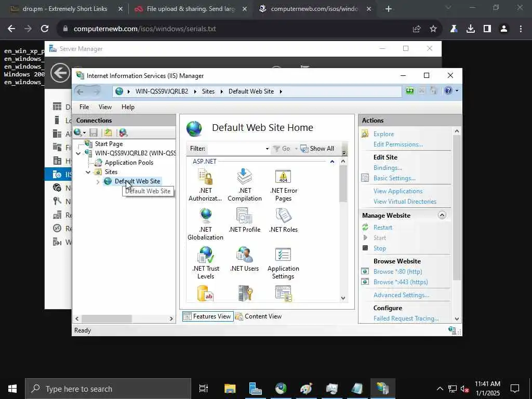The width and height of the screenshot is (532, 399).
Task: Open Edit Permissions action link
Action: tap(398, 144)
